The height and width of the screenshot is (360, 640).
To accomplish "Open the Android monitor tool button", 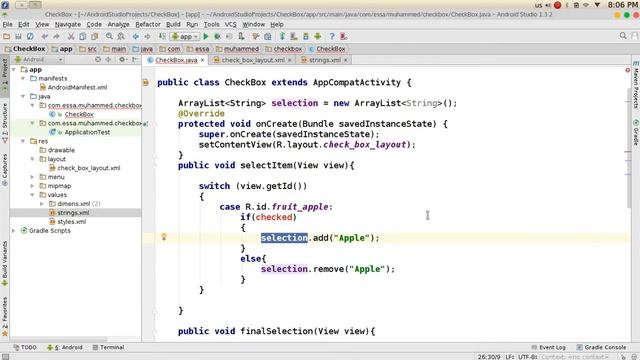I will coord(65,347).
